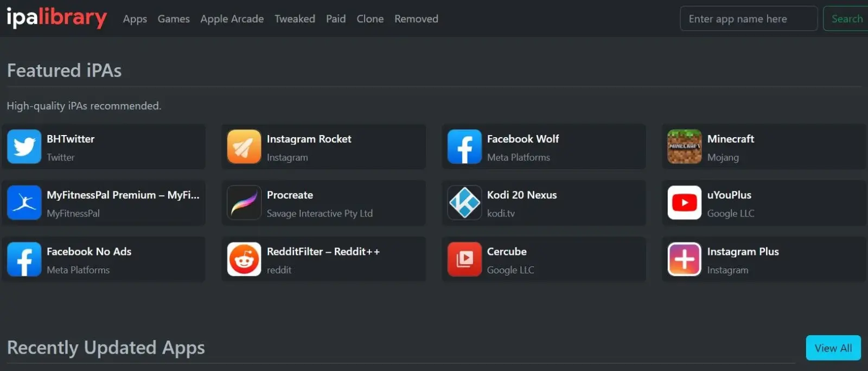Image resolution: width=868 pixels, height=371 pixels.
Task: Click developer text 'Savage Interactive Pty Ltd'
Action: tap(320, 214)
